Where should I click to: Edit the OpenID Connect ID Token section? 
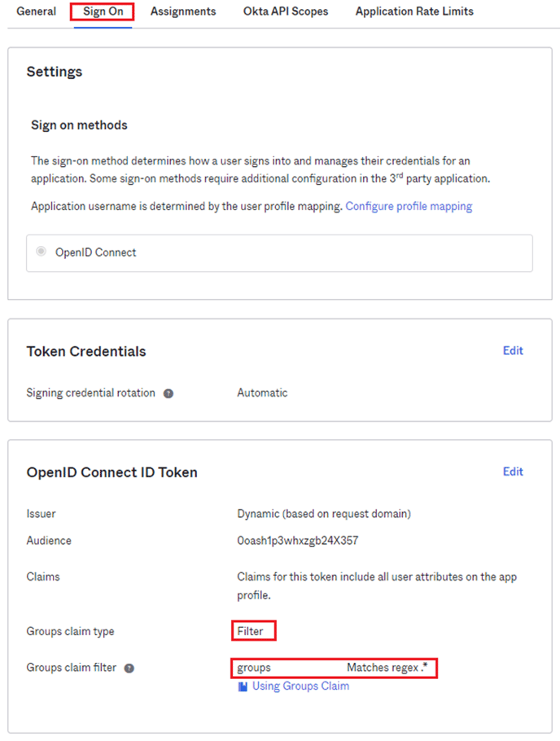tap(513, 471)
